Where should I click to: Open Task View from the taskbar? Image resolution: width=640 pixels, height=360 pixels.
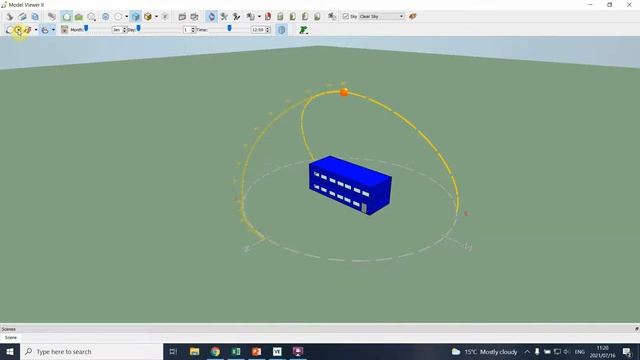(173, 351)
